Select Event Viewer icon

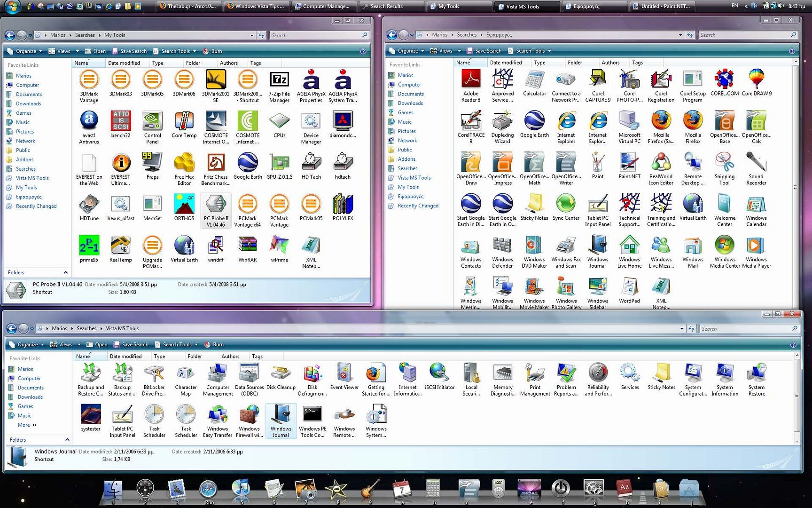point(344,377)
